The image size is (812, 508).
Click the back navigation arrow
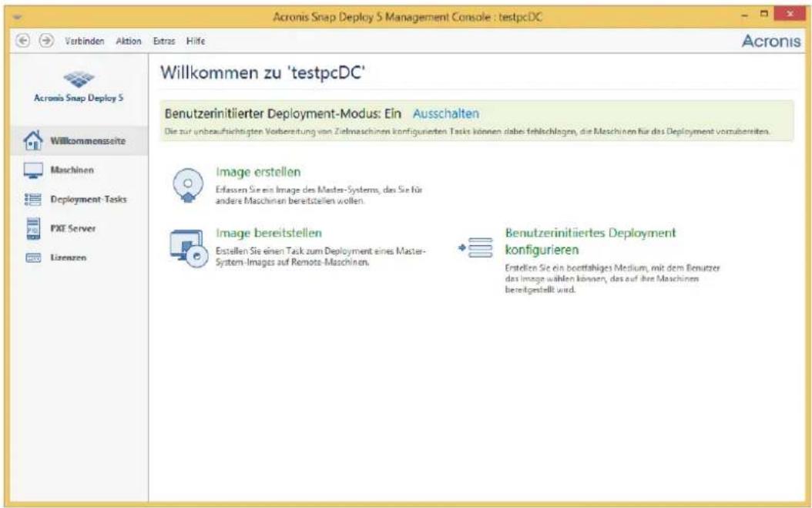[22, 40]
